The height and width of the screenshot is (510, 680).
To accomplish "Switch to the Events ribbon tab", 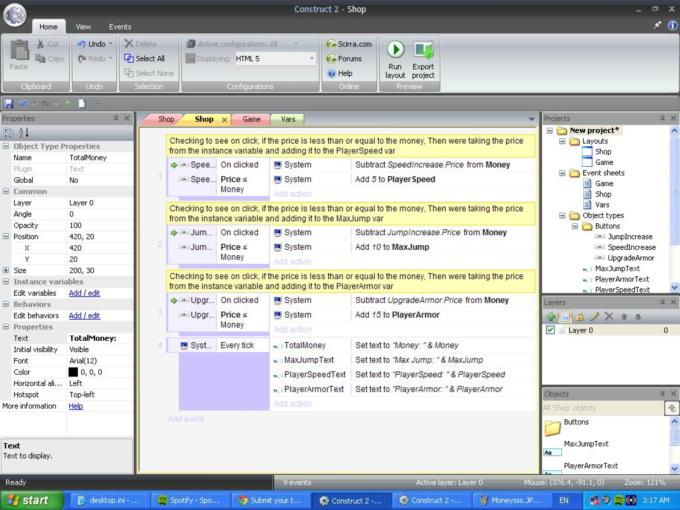I will [120, 27].
